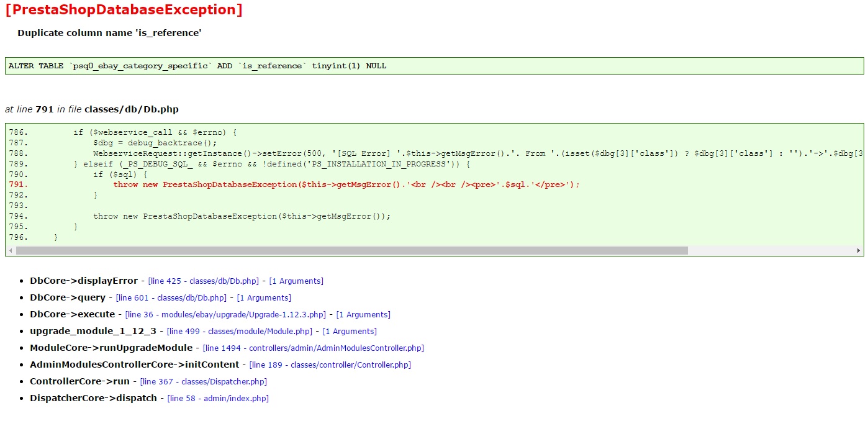Viewport: 868px width, 426px height.
Task: Click 'AdminModulesControllerCore->initContent' trace entry text
Action: click(135, 365)
